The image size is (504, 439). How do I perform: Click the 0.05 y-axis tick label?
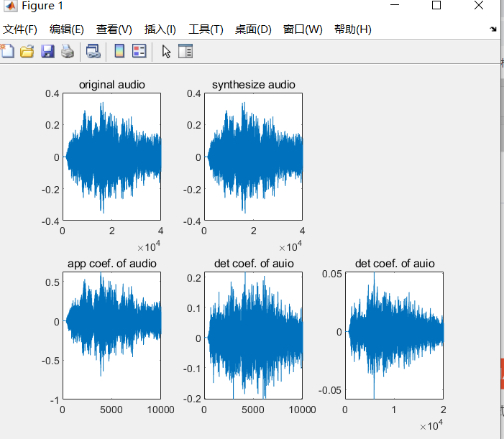click(332, 274)
